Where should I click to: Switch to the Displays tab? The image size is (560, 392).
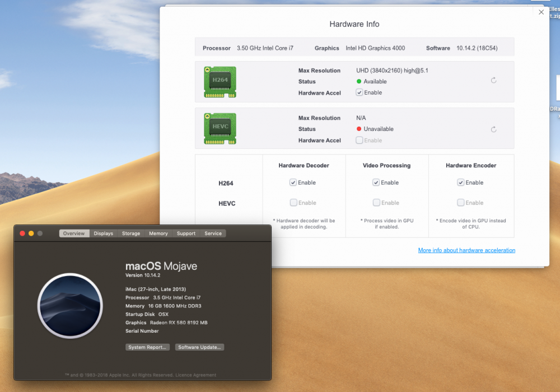tap(103, 233)
